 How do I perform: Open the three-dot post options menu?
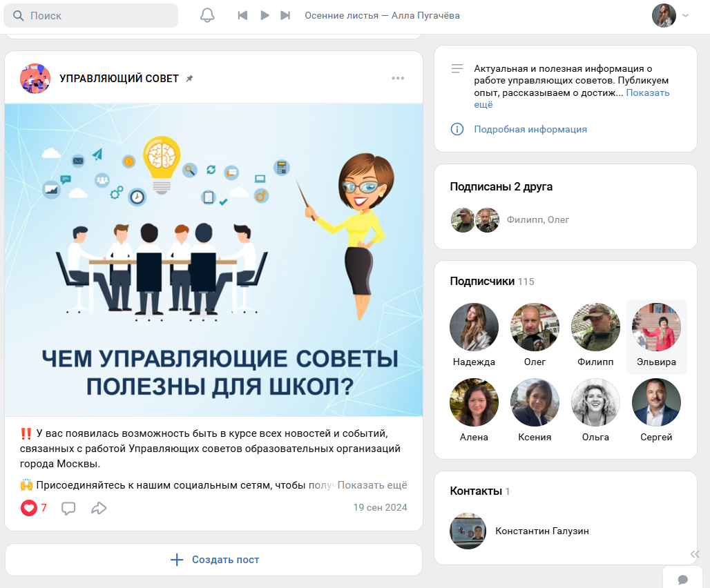pos(398,78)
